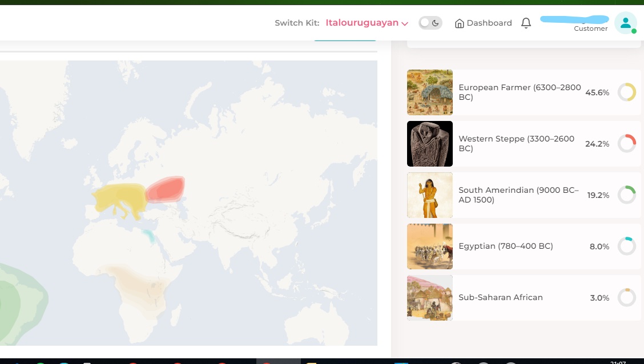Screen dimensions: 644x364
Task: Click the South Amerindian figure thumbnail
Action: coord(429,195)
